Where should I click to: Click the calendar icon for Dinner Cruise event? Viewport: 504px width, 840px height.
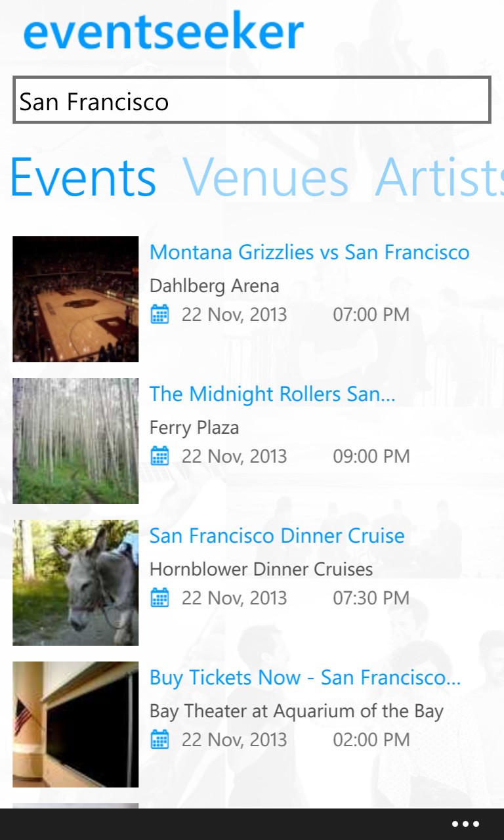159,598
